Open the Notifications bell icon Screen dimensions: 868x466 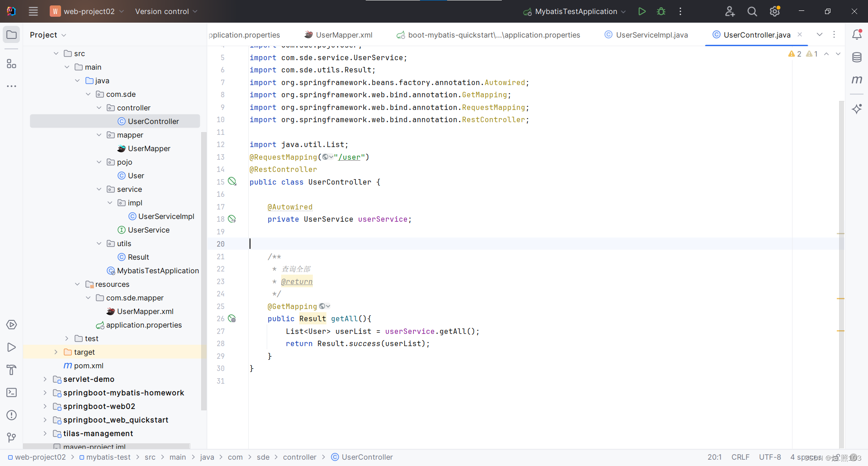(857, 34)
